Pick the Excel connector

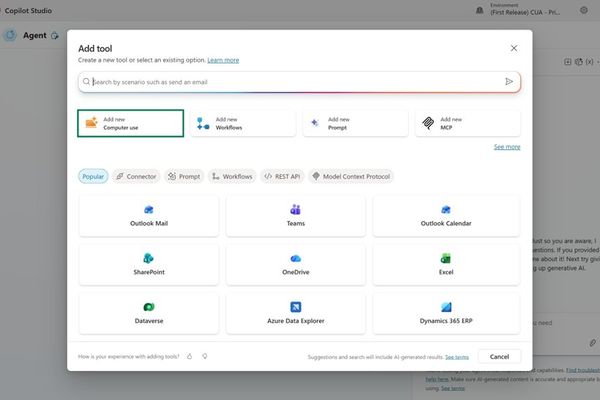coord(446,265)
